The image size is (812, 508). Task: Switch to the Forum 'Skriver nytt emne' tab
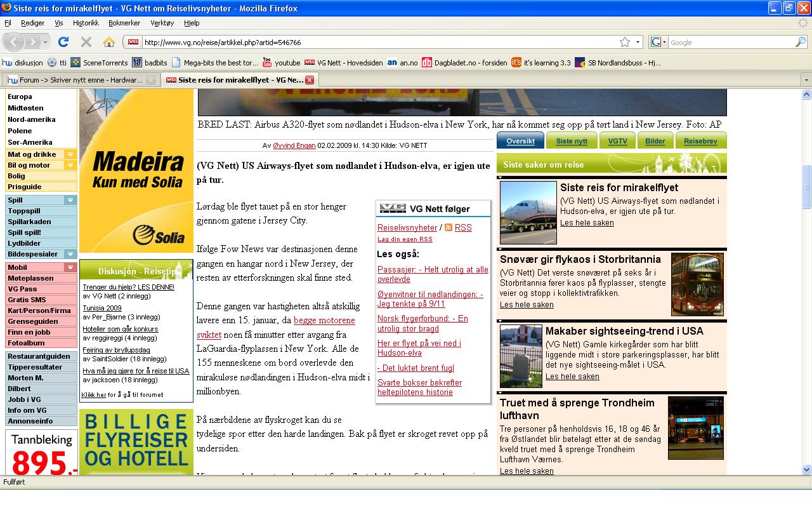80,80
